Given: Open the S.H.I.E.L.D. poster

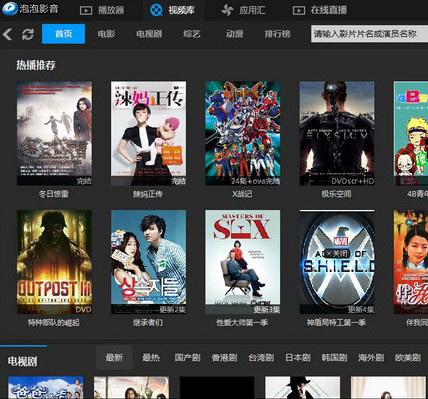Looking at the screenshot, I should 337,262.
